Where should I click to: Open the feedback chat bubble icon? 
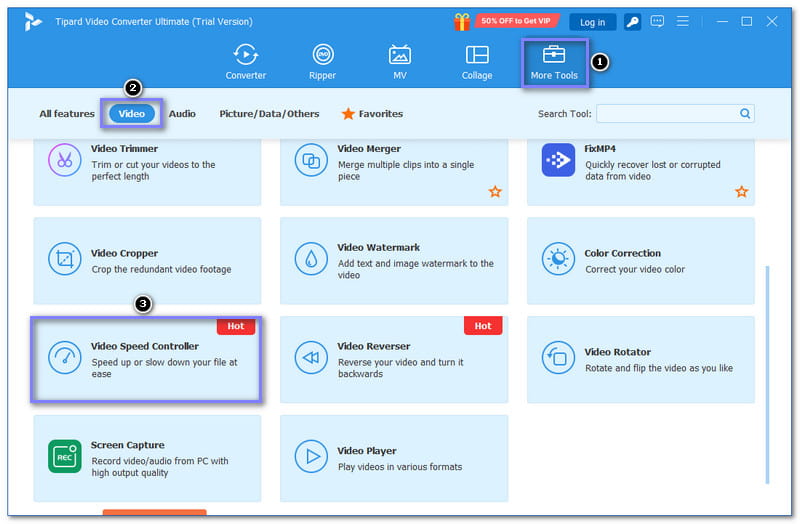657,21
